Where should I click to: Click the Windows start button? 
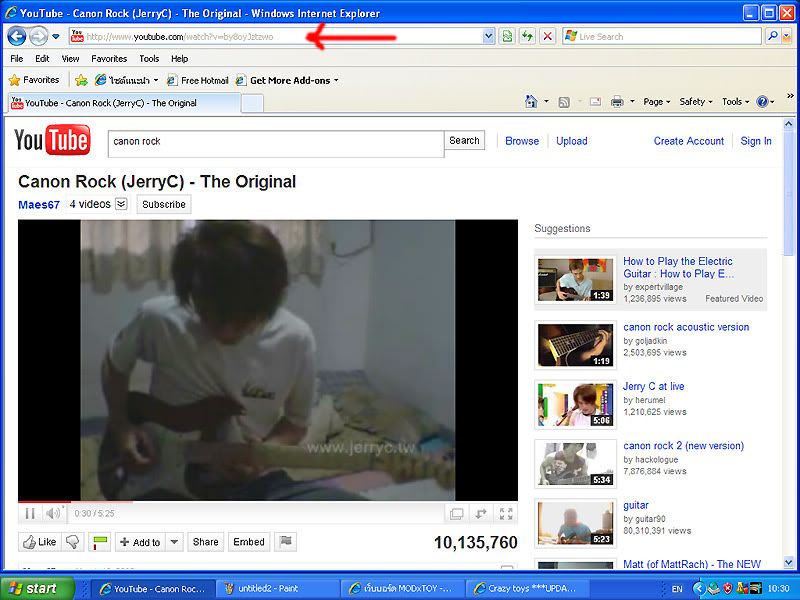37,588
